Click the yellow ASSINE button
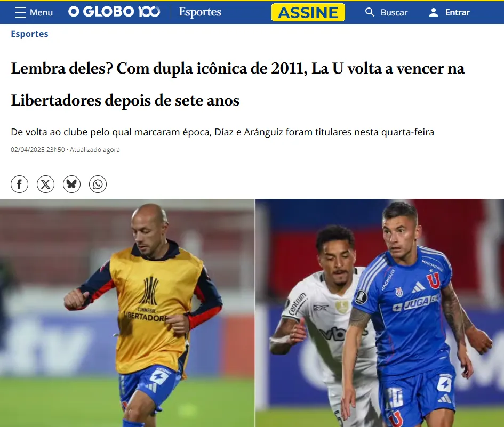504x427 pixels. click(308, 12)
